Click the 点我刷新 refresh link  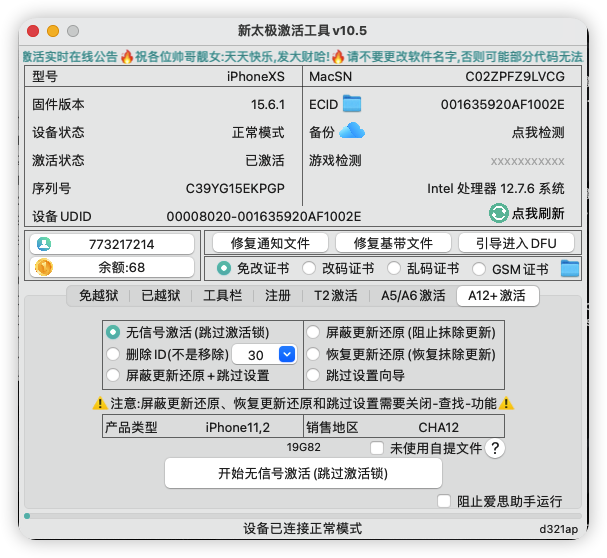point(538,213)
